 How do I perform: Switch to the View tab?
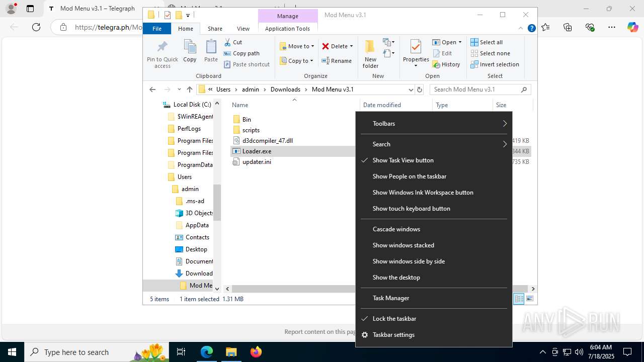pos(243,29)
